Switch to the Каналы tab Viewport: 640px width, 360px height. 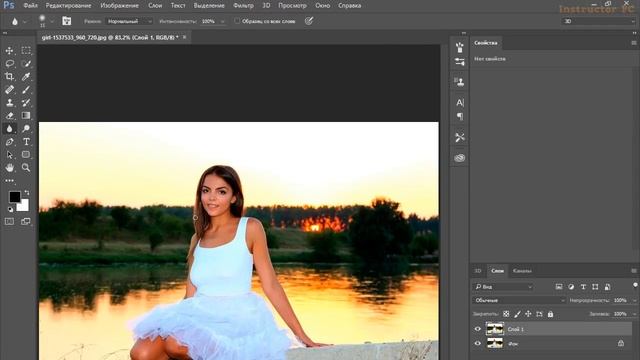point(522,271)
